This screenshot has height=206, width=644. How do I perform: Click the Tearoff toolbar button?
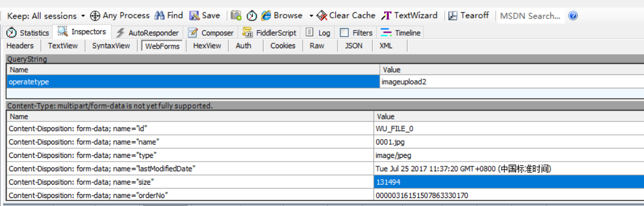click(469, 16)
